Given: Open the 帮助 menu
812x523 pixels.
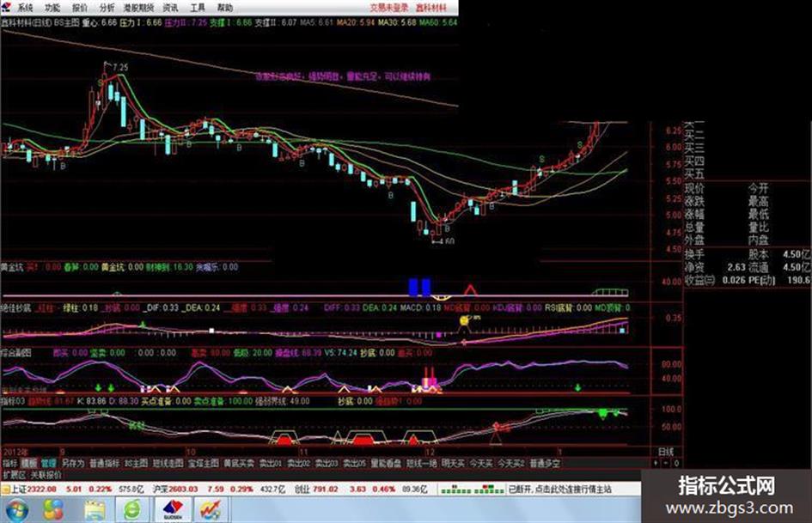Looking at the screenshot, I should pos(225,7).
